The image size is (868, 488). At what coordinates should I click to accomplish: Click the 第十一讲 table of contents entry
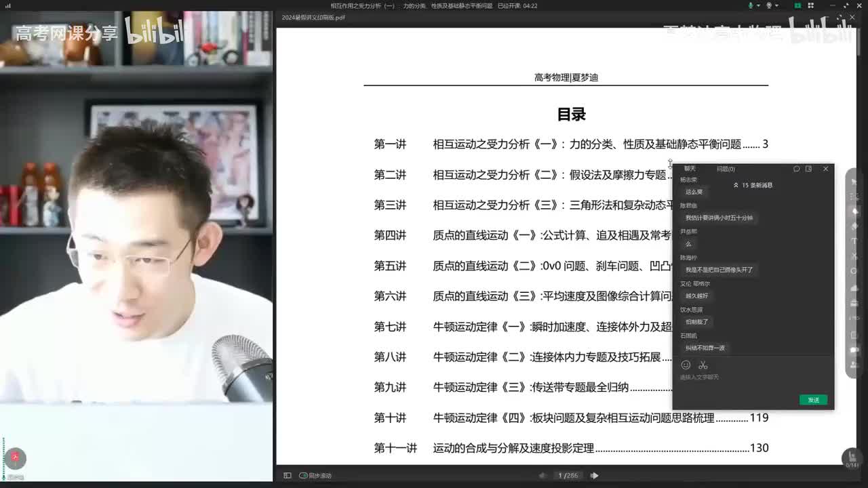pyautogui.click(x=571, y=448)
